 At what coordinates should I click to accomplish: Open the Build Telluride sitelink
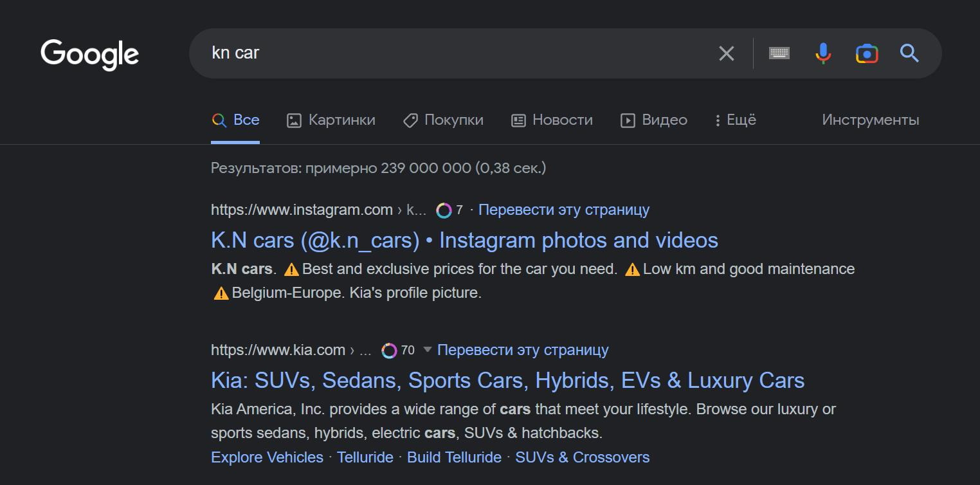(x=454, y=457)
